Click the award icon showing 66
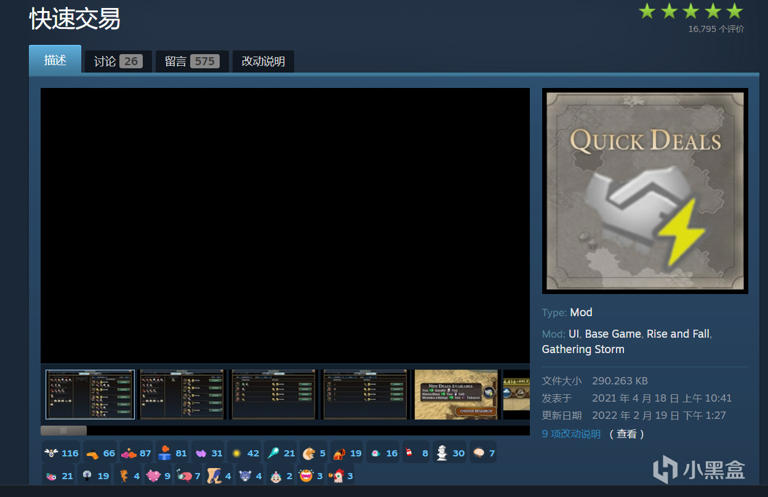 92,453
